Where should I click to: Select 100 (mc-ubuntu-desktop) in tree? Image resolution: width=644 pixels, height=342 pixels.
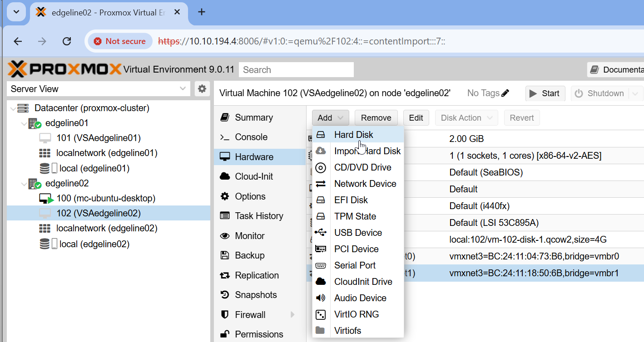106,198
